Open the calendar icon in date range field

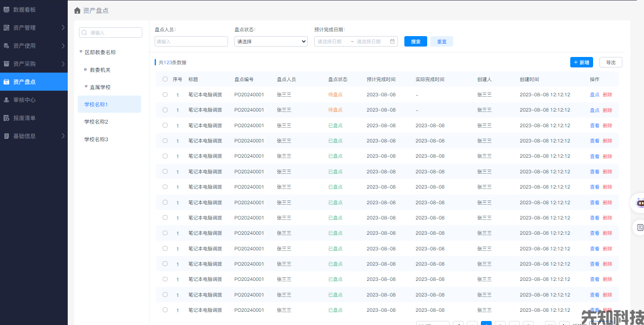(392, 41)
